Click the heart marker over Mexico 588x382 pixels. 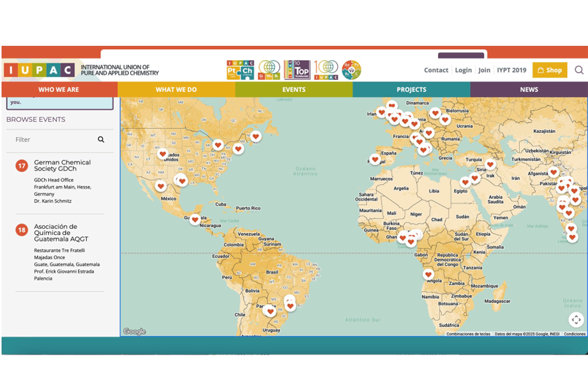(160, 186)
